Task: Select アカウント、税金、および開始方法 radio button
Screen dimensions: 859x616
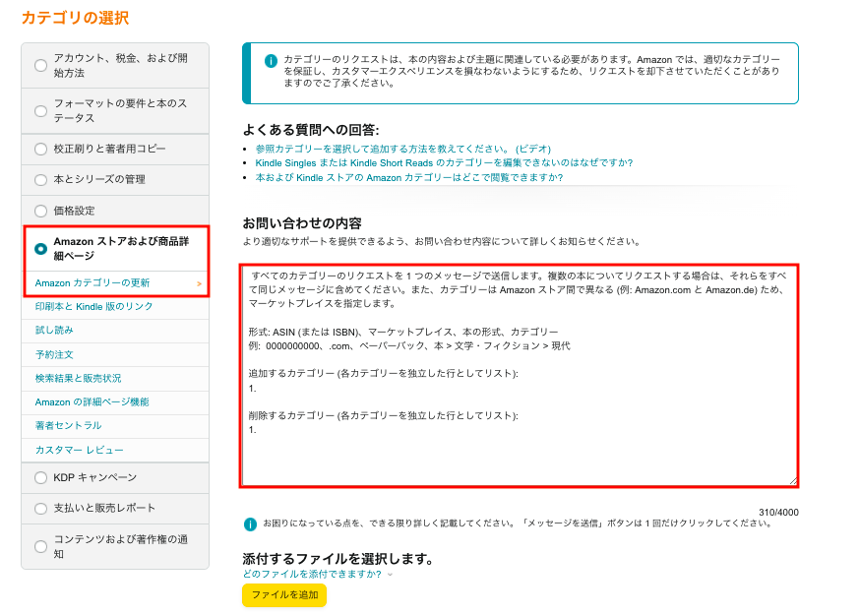Action: [x=40, y=65]
